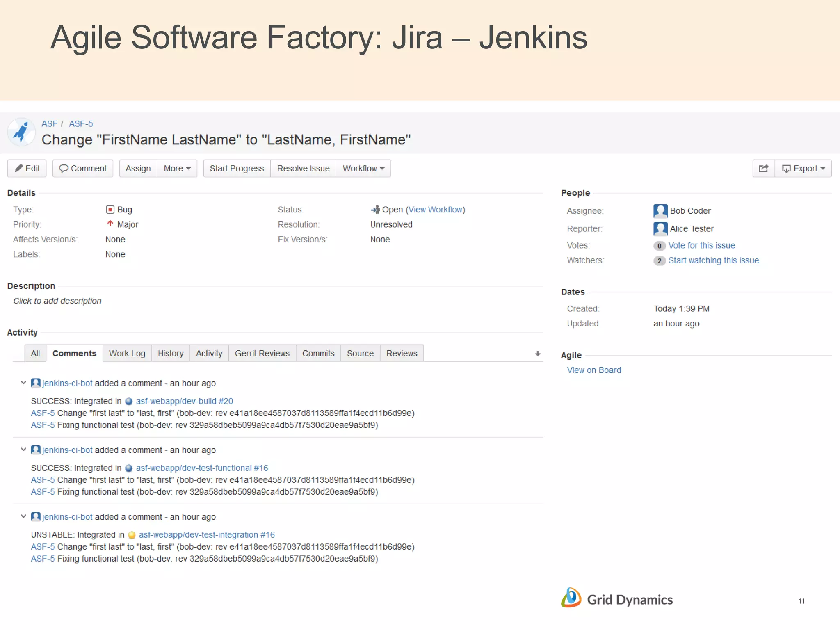Open the Reviews tab

tap(402, 353)
